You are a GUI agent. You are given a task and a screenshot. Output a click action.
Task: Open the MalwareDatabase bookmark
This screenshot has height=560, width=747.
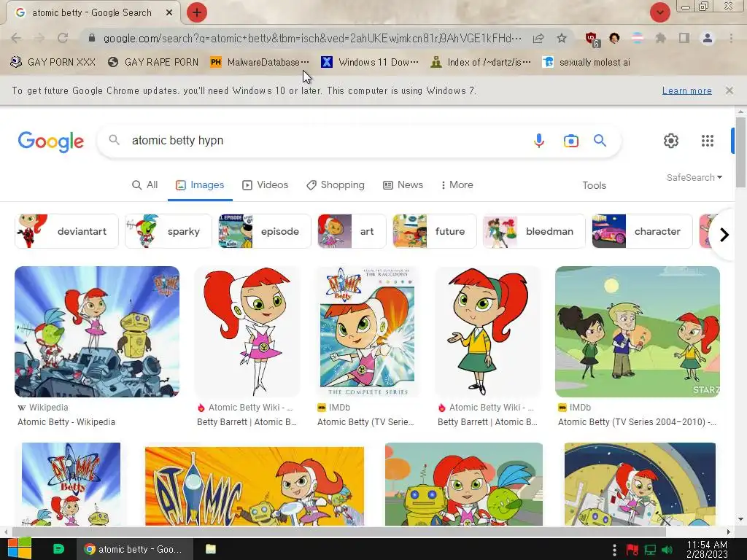click(x=260, y=63)
